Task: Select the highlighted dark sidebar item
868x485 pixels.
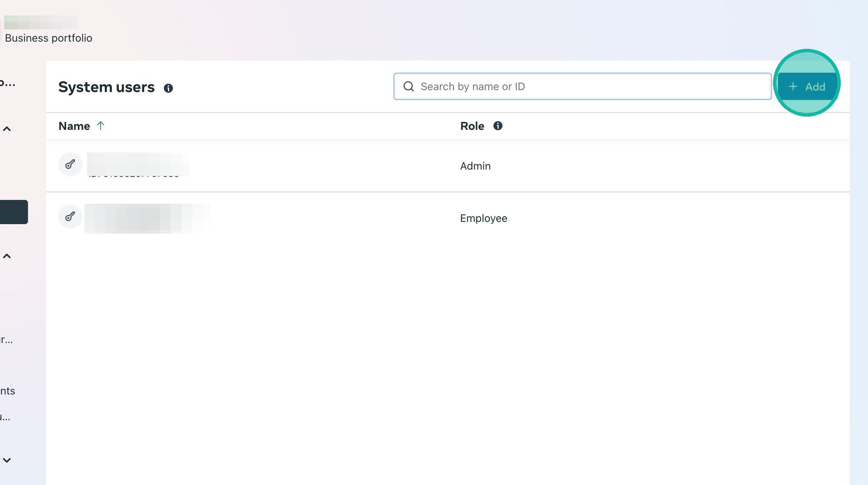Action: tap(14, 212)
